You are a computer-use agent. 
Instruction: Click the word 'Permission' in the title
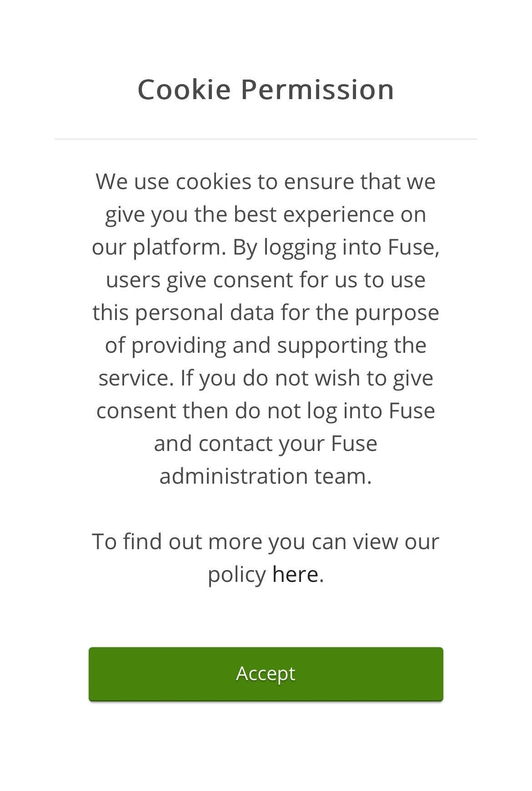point(317,90)
